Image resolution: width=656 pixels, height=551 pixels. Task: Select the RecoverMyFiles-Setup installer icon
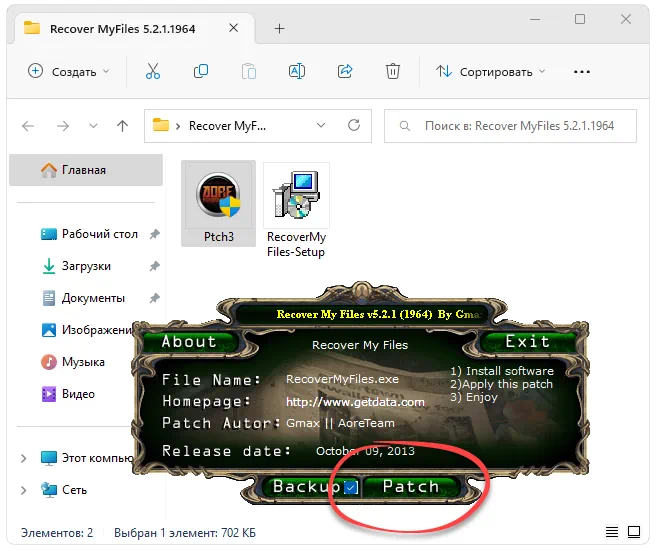(296, 211)
